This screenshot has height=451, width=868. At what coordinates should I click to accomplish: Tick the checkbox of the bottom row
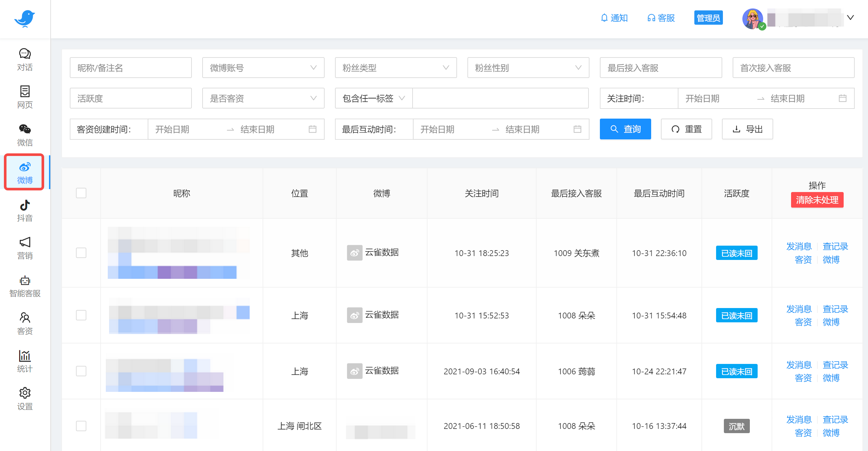[81, 426]
